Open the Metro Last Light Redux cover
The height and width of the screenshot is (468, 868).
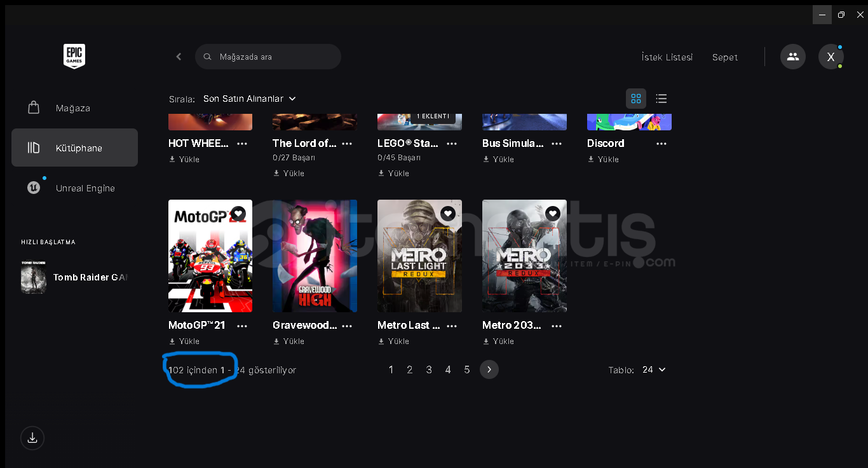[419, 256]
